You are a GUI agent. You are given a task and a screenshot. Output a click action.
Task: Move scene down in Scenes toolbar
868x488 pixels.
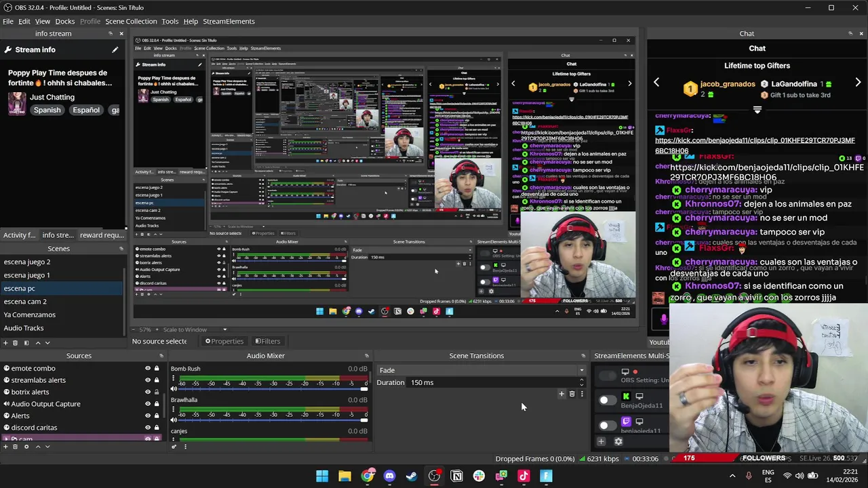click(47, 343)
